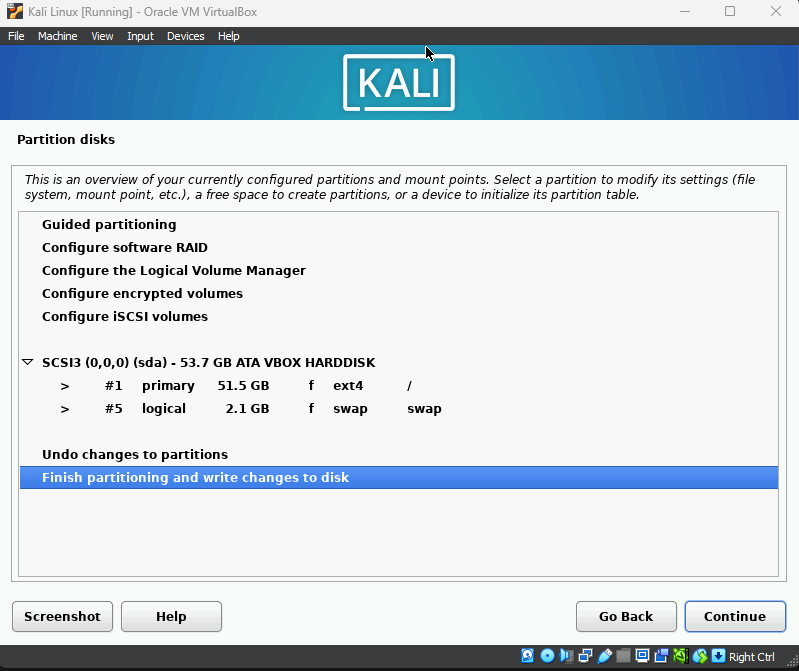The image size is (799, 671).
Task: Select Guided partitioning option
Action: (109, 225)
